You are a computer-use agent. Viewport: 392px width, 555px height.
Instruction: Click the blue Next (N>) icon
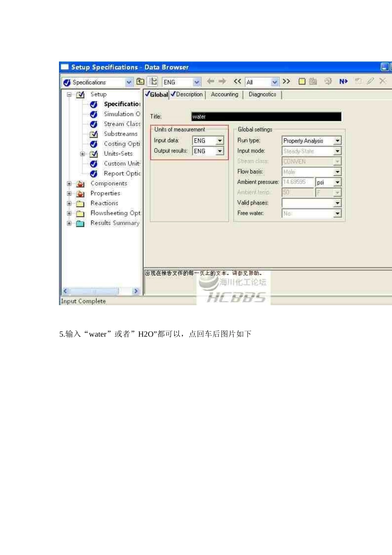pos(343,81)
